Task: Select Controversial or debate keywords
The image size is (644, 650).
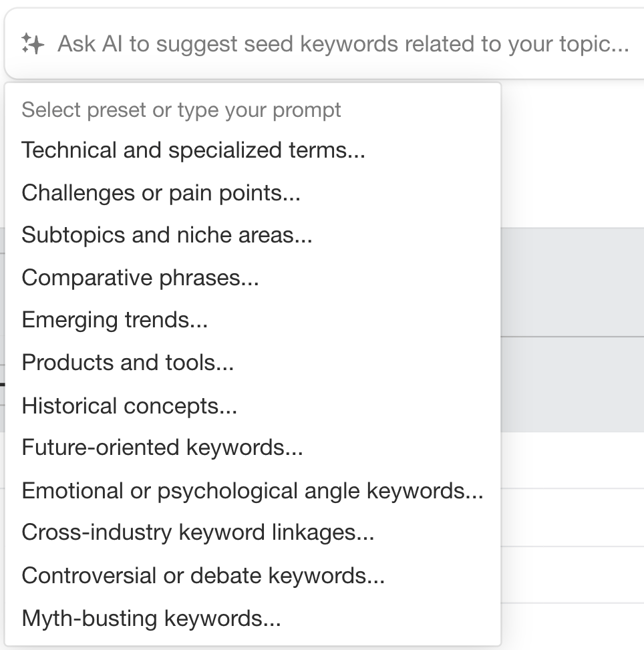Action: (x=202, y=575)
